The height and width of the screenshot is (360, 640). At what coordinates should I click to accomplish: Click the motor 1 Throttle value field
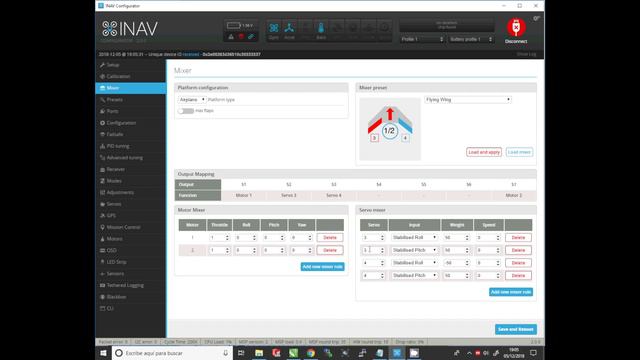(219, 238)
